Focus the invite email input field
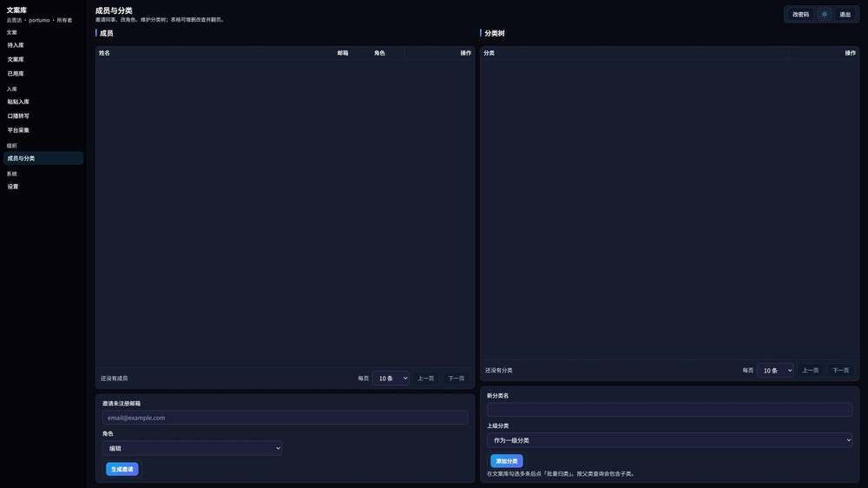This screenshot has width=868, height=488. click(285, 418)
